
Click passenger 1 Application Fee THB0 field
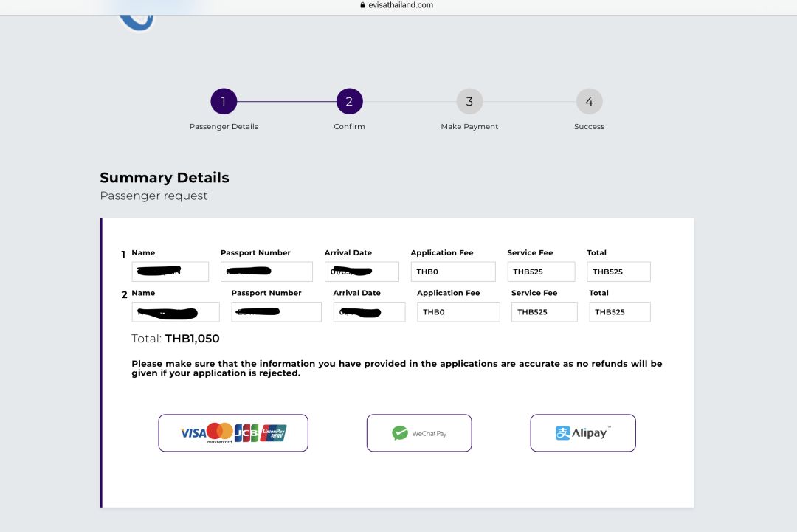click(453, 272)
